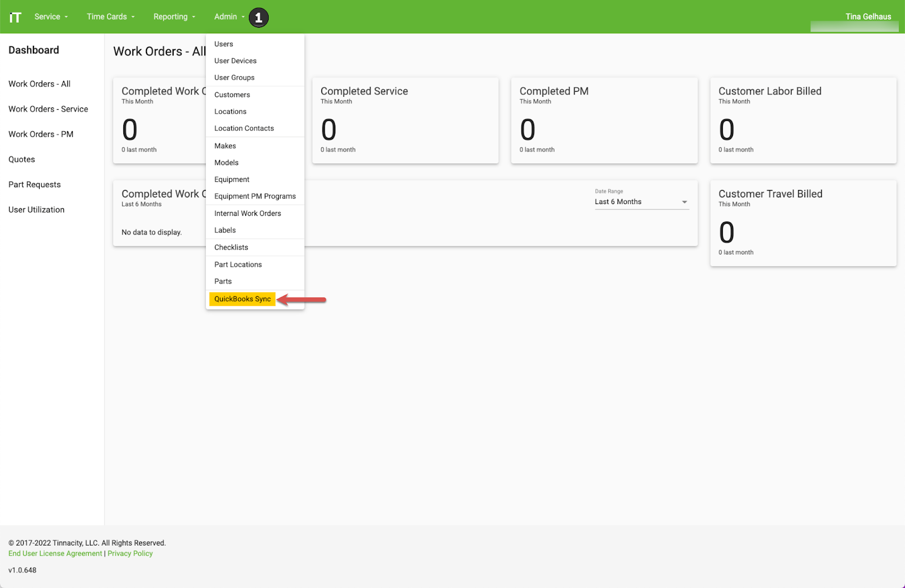Open the Reporting dropdown menu
This screenshot has height=588, width=905.
174,16
